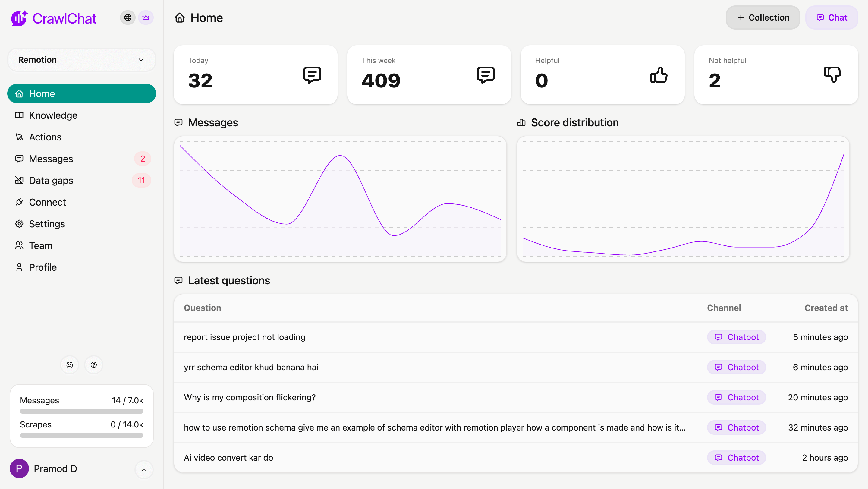Click the Not helpful thumbs down icon
Viewport: 868px width, 489px height.
[x=832, y=75]
